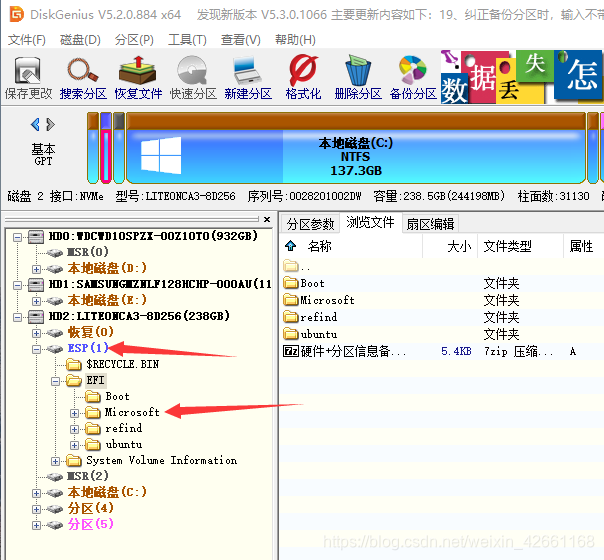Expand the ubuntu folder in tree

coord(75,445)
